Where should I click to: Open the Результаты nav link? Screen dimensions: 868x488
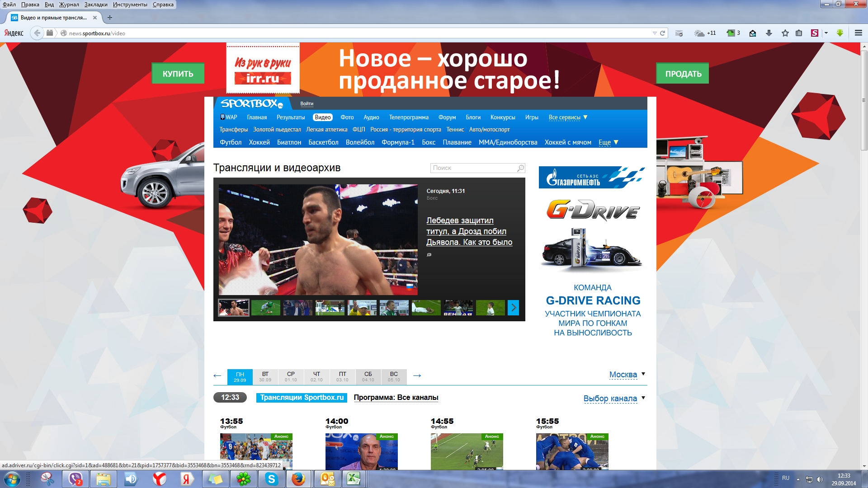(x=291, y=117)
